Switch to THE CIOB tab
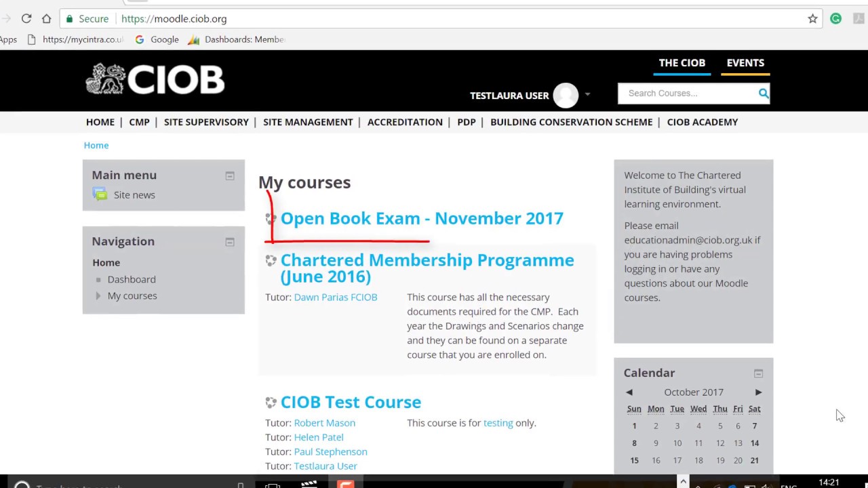868x488 pixels. click(682, 63)
